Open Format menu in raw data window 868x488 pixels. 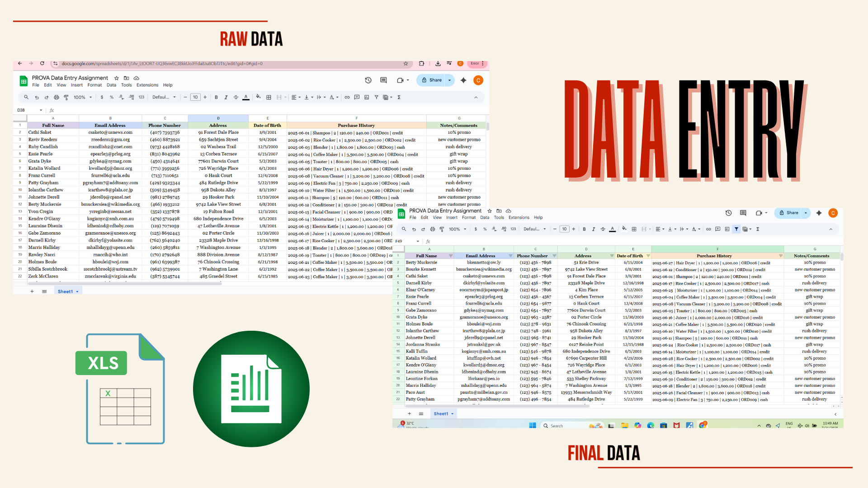pyautogui.click(x=94, y=85)
